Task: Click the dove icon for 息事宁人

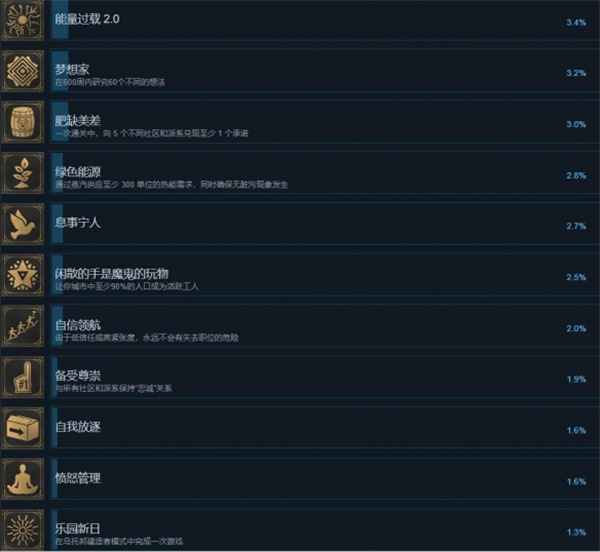Action: [x=23, y=225]
